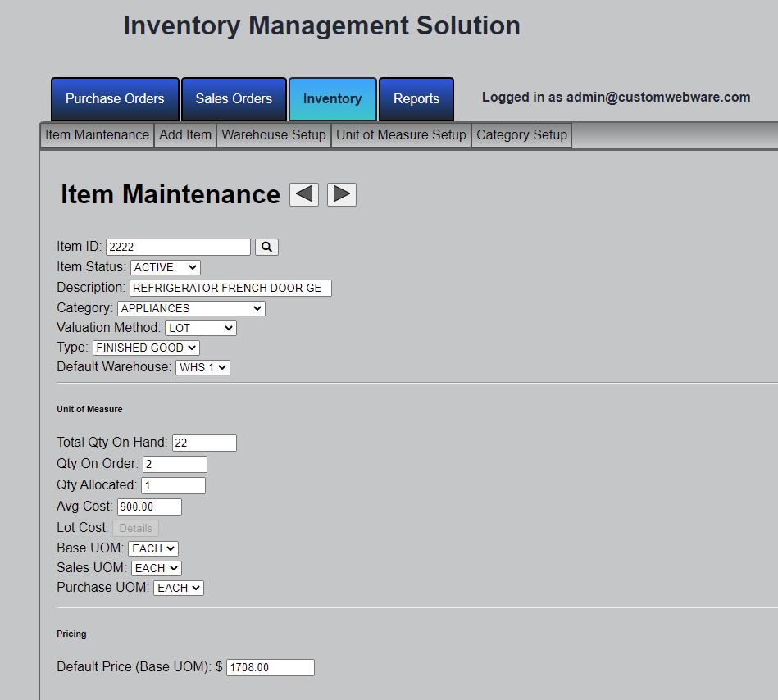This screenshot has width=778, height=700.
Task: Click the Default Price input field
Action: pos(271,668)
